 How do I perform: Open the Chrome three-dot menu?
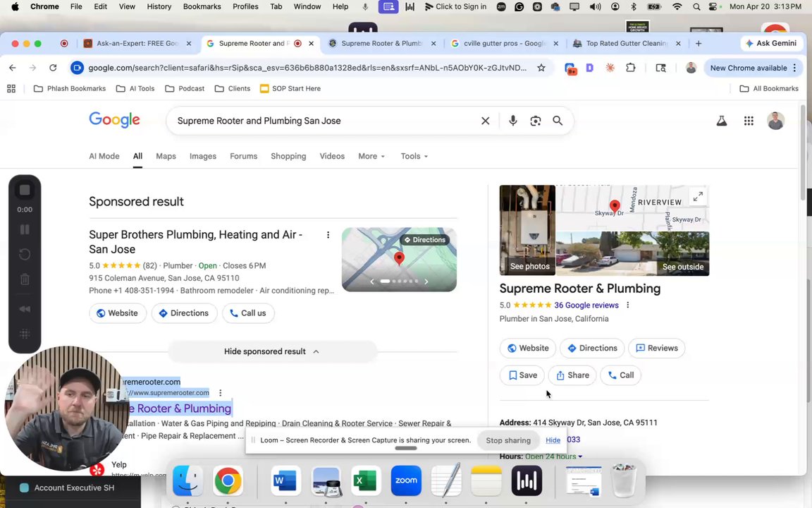794,68
